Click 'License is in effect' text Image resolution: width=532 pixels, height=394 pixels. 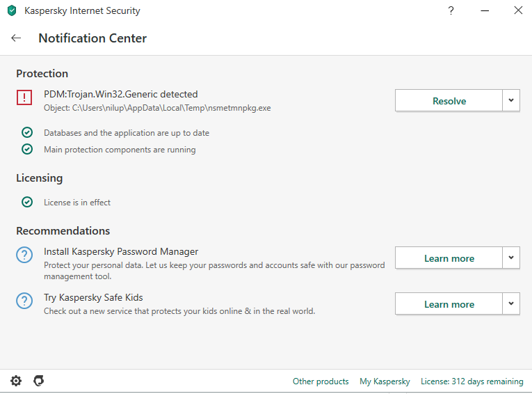[x=77, y=203]
